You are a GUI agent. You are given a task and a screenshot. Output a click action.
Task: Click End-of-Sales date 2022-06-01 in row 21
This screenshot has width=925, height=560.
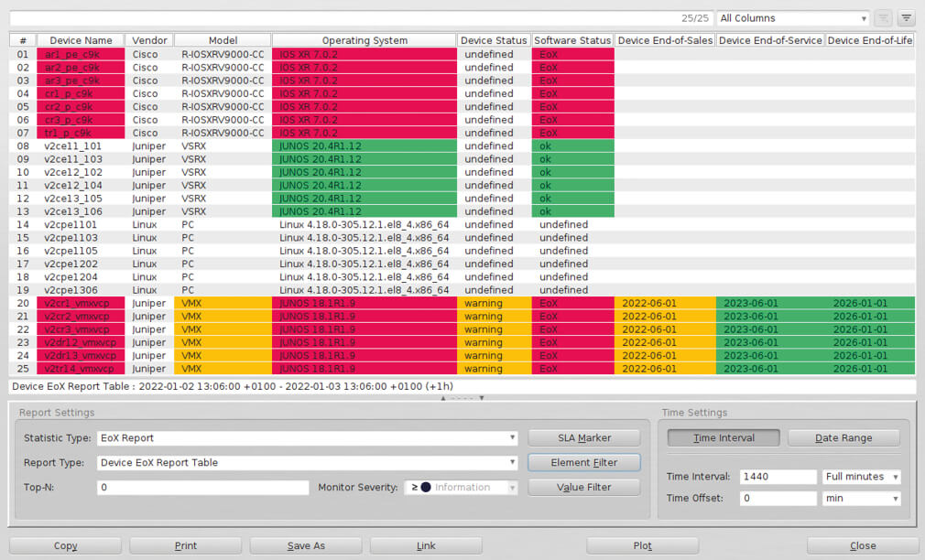[x=665, y=316]
